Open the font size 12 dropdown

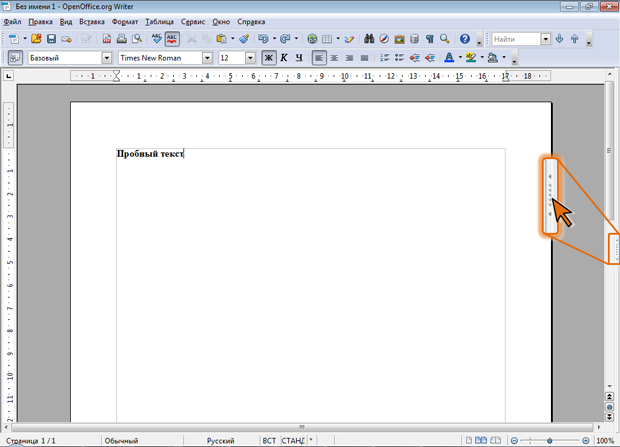[x=250, y=58]
